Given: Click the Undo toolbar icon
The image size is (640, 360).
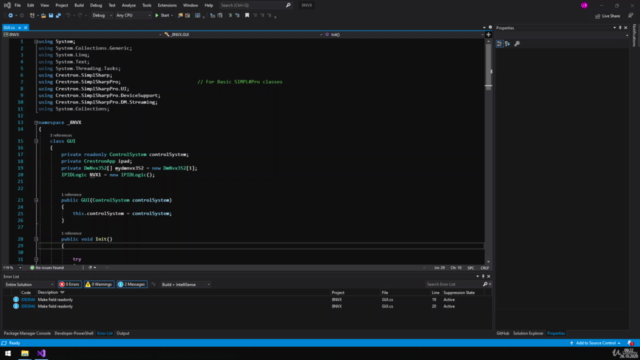Looking at the screenshot, I should 68,16.
